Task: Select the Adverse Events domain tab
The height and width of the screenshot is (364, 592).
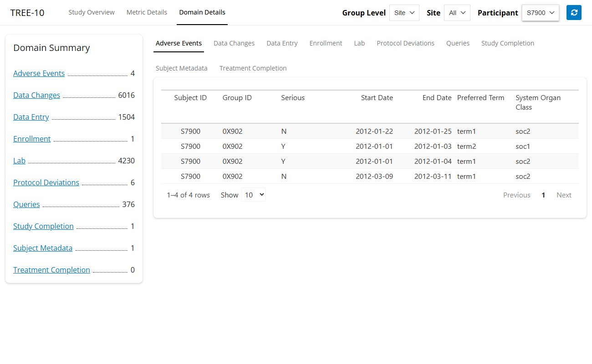Action: [x=179, y=43]
